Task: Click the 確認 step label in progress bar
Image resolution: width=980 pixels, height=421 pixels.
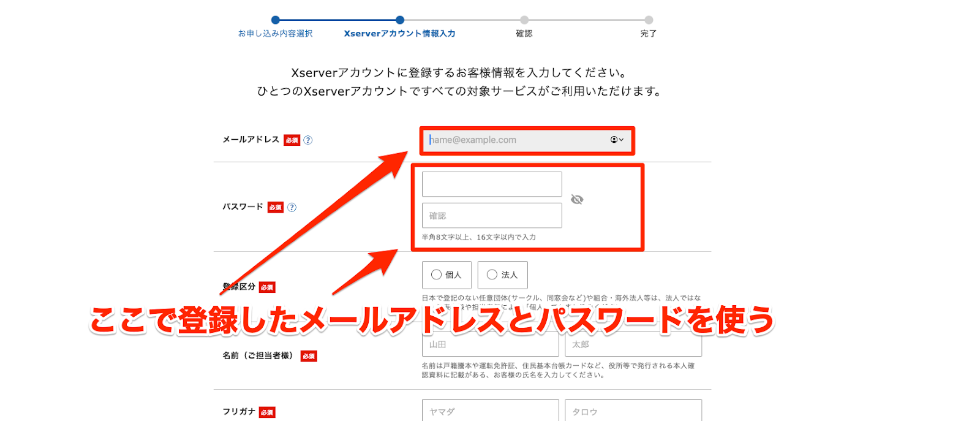Action: click(x=524, y=34)
